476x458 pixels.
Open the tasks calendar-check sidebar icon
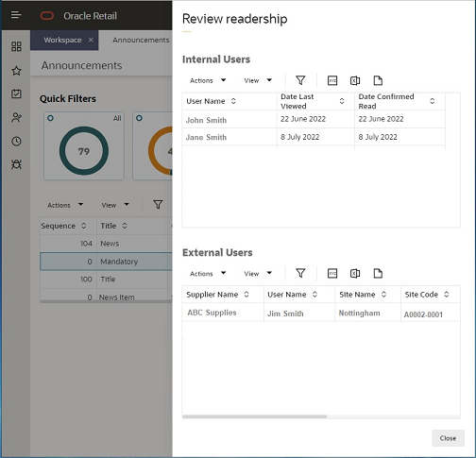coord(16,93)
